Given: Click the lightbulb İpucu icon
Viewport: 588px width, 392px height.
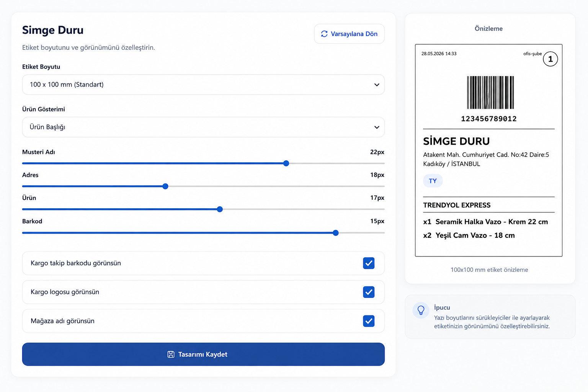Looking at the screenshot, I should 421,310.
